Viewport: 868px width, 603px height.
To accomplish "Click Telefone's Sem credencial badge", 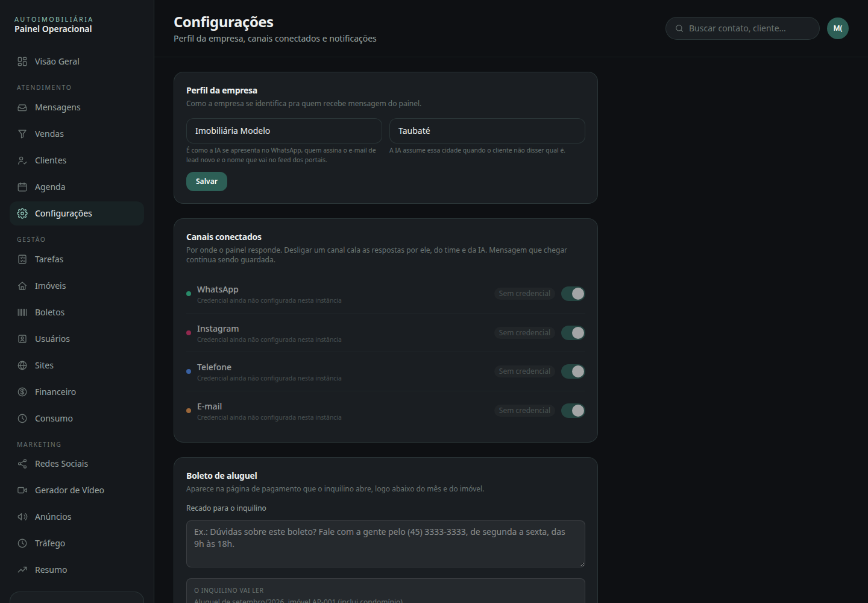I will (x=524, y=371).
